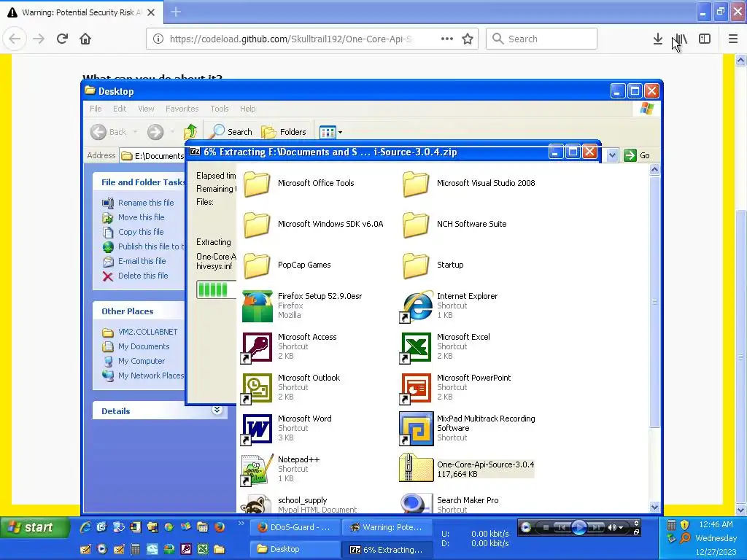Open My Documents in Other Places
Screen dimensions: 747x560
coord(144,346)
